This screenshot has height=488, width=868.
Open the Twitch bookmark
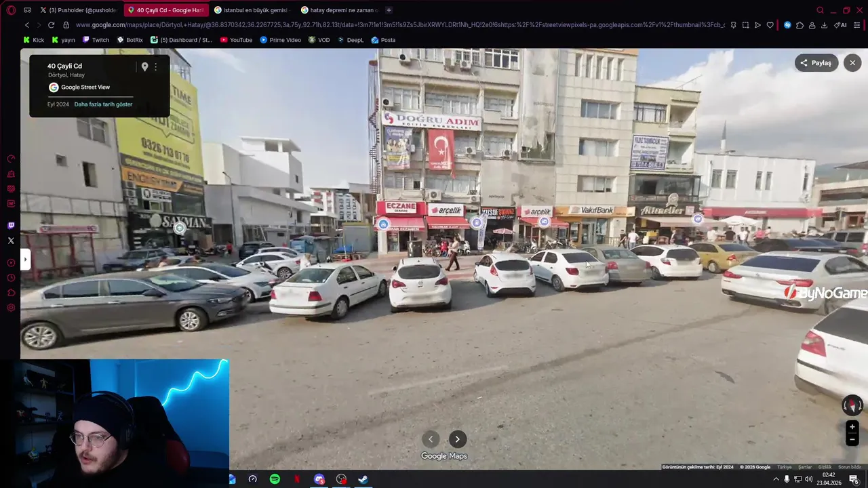point(96,40)
